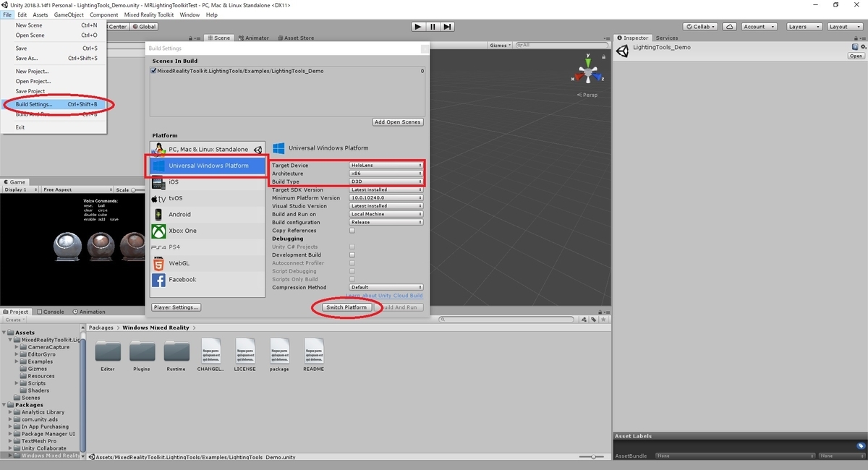868x470 pixels.
Task: Select the Facebook platform icon
Action: tap(158, 280)
